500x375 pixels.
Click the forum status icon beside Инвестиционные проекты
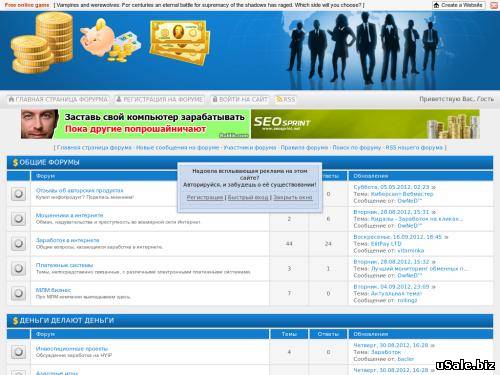pyautogui.click(x=18, y=352)
